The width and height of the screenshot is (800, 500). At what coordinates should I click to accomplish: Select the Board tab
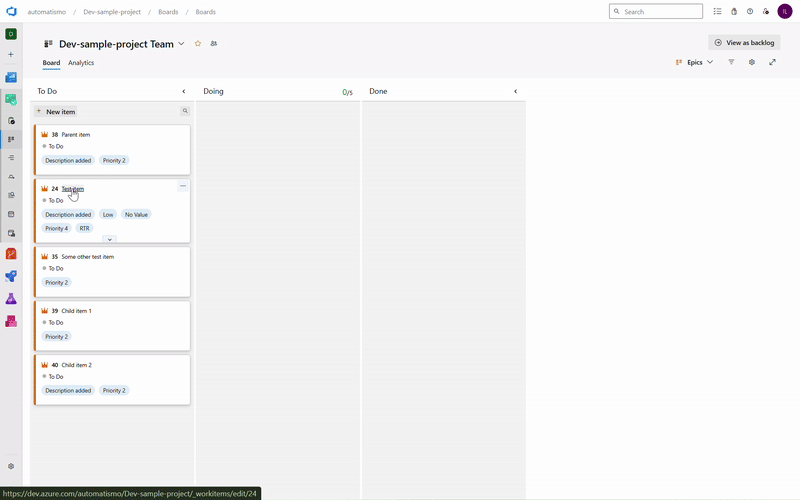tap(51, 63)
